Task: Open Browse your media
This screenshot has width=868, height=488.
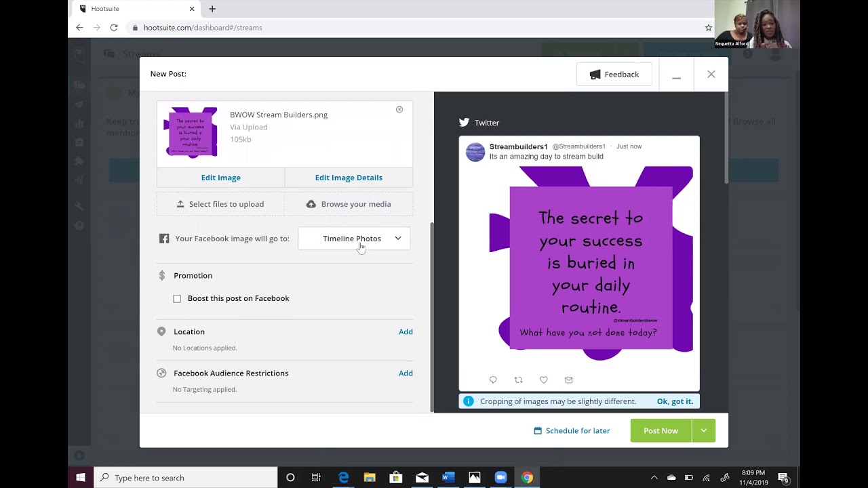Action: [349, 204]
